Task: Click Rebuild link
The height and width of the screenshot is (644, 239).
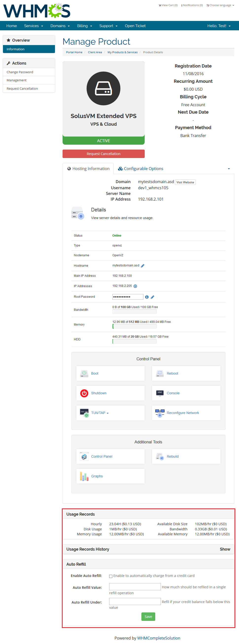Action: [x=172, y=456]
